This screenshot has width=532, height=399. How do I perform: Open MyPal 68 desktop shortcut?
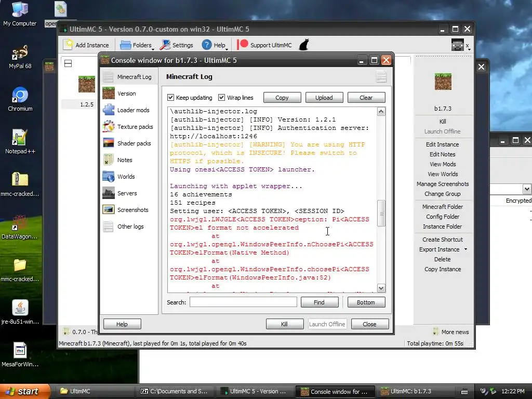20,52
